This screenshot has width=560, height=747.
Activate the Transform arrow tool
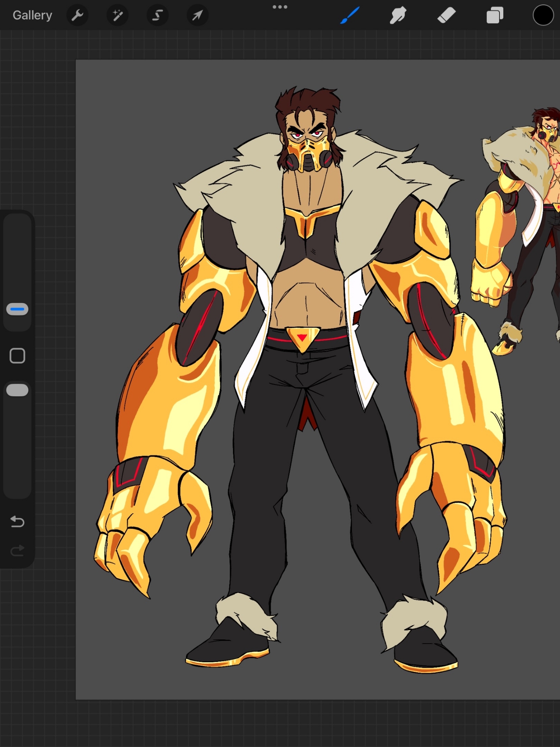point(197,15)
